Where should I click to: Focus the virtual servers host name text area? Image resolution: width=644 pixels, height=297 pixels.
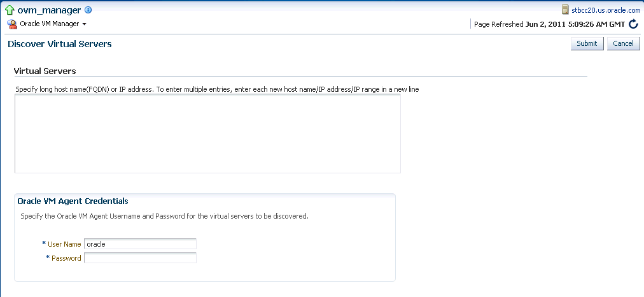(207, 133)
